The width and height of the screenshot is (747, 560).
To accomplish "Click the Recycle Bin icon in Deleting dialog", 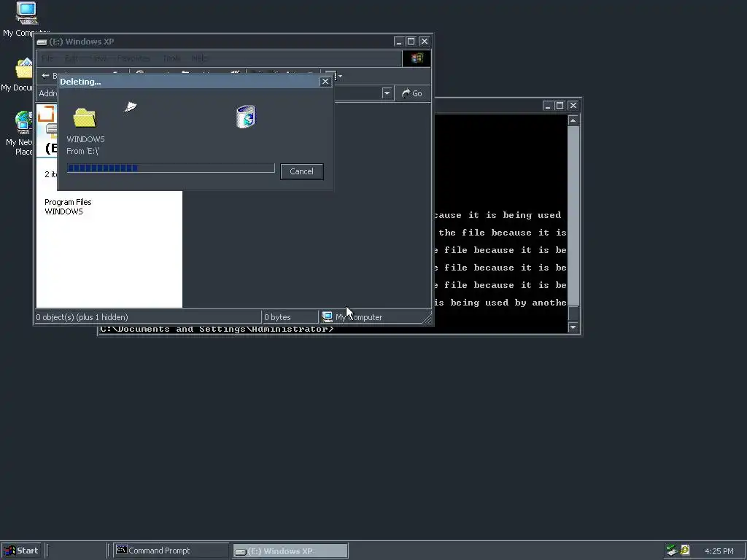I will pos(247,117).
